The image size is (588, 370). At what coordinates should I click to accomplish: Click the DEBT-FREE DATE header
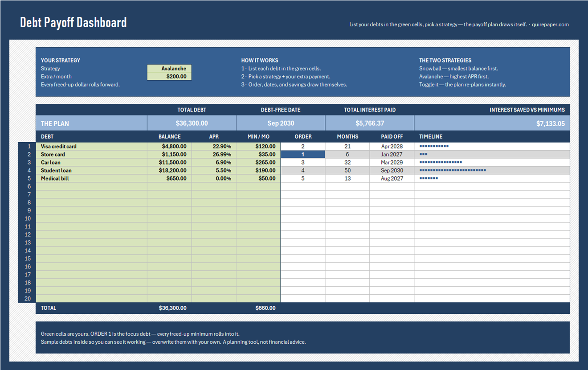(281, 110)
